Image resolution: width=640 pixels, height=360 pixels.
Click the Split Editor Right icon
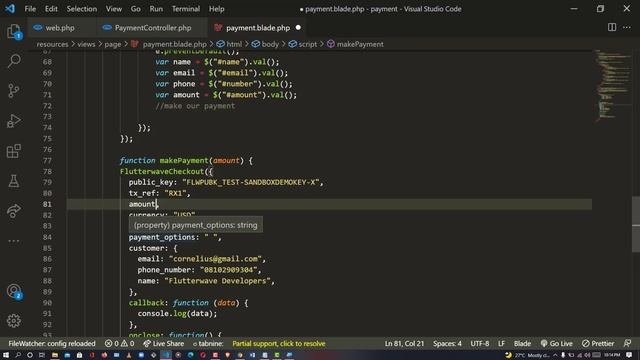click(611, 27)
